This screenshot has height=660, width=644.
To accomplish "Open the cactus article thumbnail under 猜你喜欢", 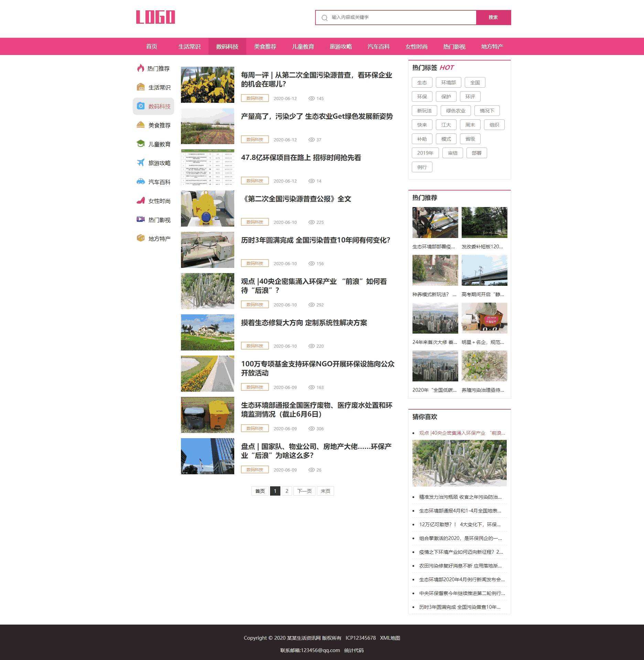I will tap(459, 463).
